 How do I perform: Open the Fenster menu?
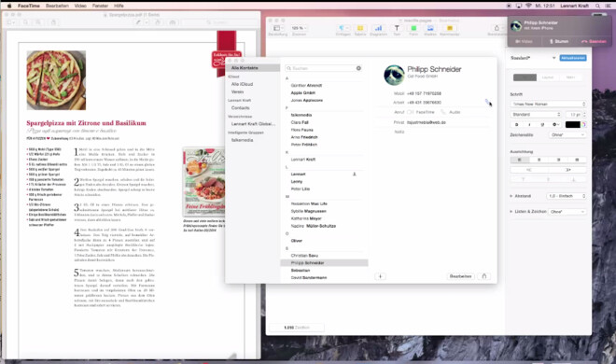(100, 6)
